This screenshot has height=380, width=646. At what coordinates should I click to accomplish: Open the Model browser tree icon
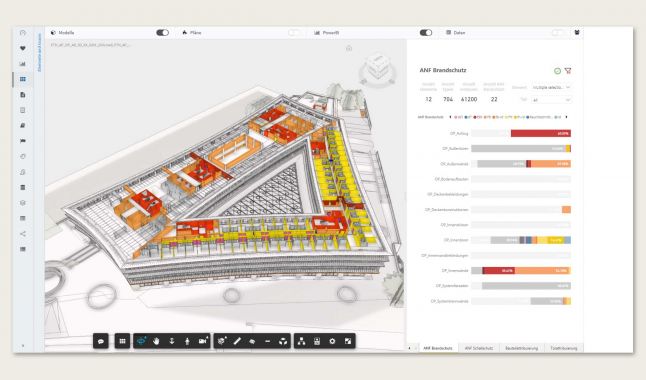click(x=302, y=341)
